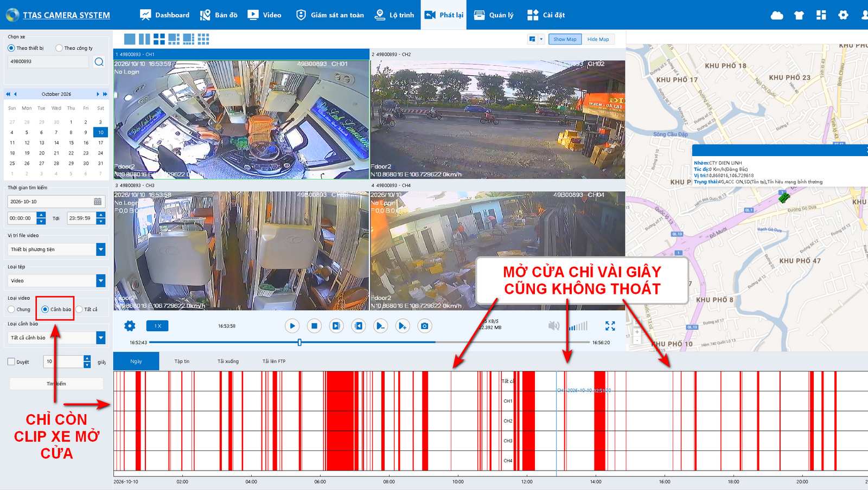
Task: Capture a snapshot with camera icon
Action: tap(425, 326)
